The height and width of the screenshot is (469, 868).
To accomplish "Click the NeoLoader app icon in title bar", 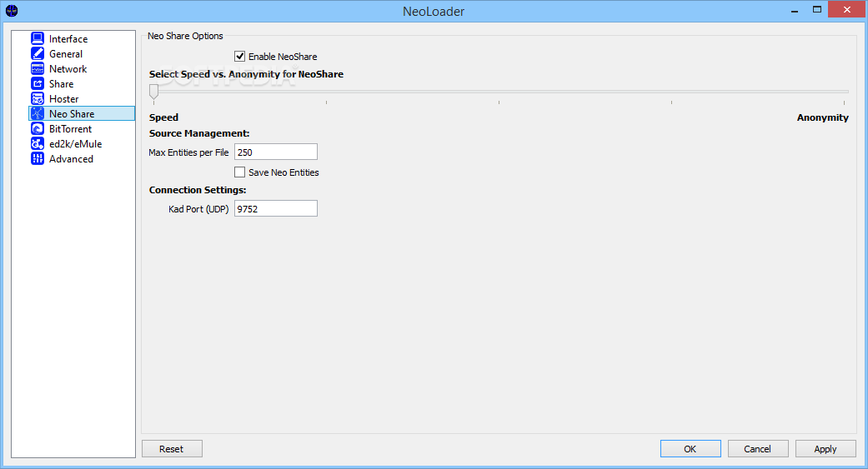I will click(x=12, y=11).
